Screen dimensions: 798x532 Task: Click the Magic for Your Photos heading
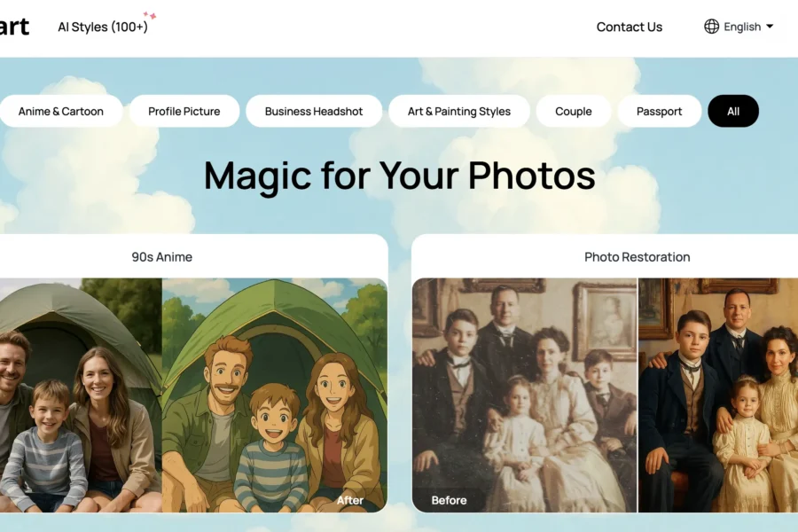(400, 176)
